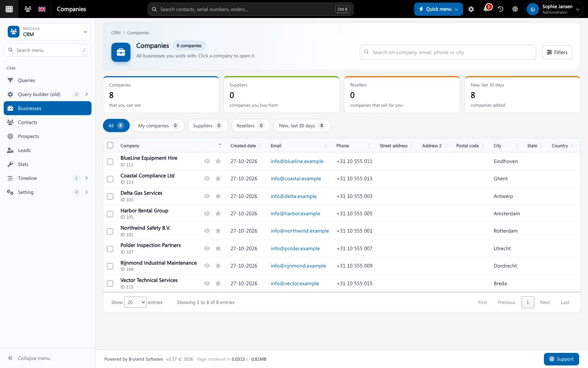Viewport: 588px width, 368px height.
Task: Toggle eye icon for Coastal Compliance Ltd
Action: pos(207,178)
